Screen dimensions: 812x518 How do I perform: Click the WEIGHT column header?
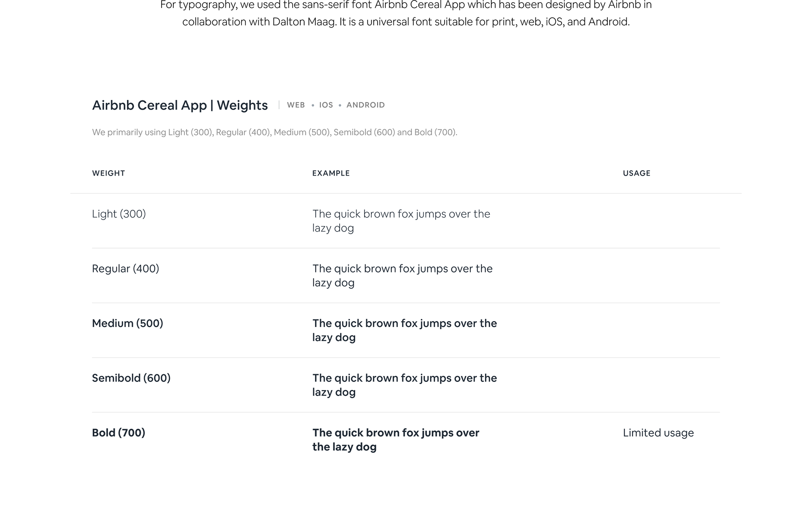(x=109, y=173)
